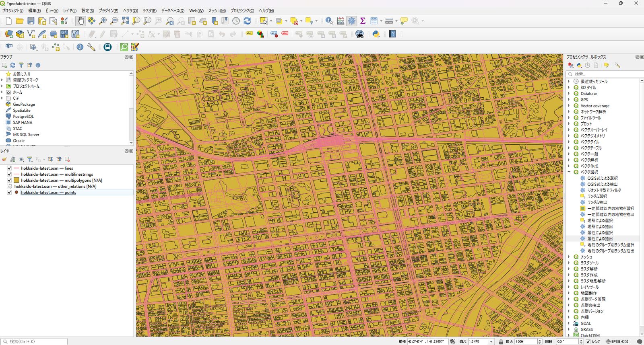
Task: Open the ヘルプ menu
Action: [x=266, y=10]
